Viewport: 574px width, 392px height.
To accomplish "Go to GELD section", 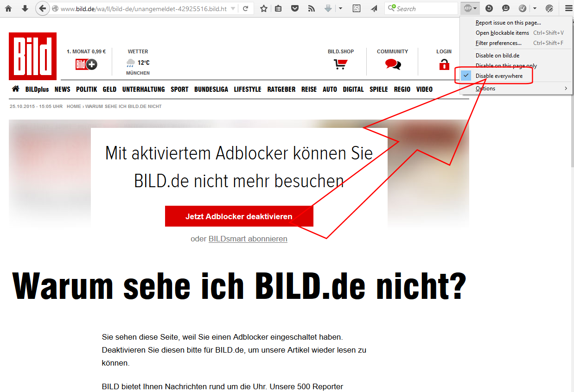I will (110, 89).
